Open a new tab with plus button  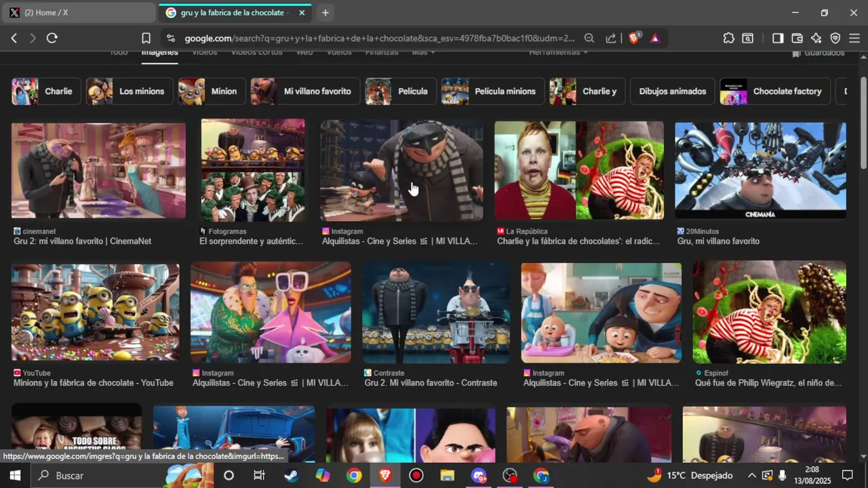tap(325, 13)
